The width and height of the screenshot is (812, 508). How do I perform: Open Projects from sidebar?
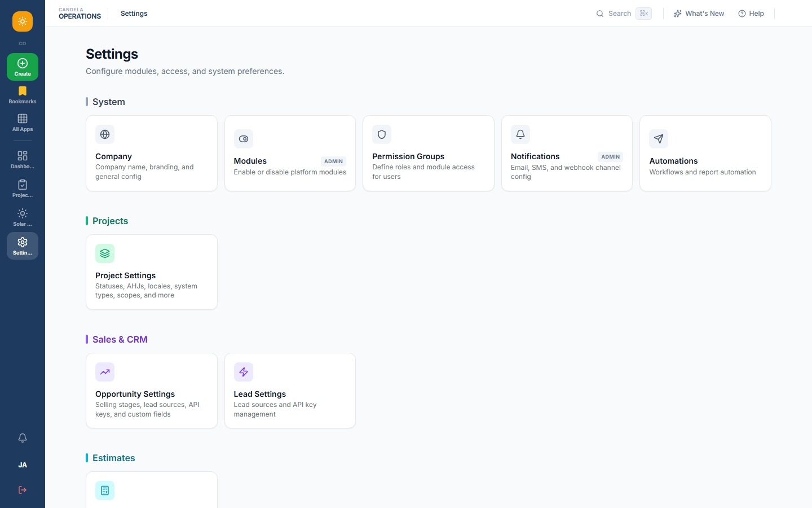[23, 189]
